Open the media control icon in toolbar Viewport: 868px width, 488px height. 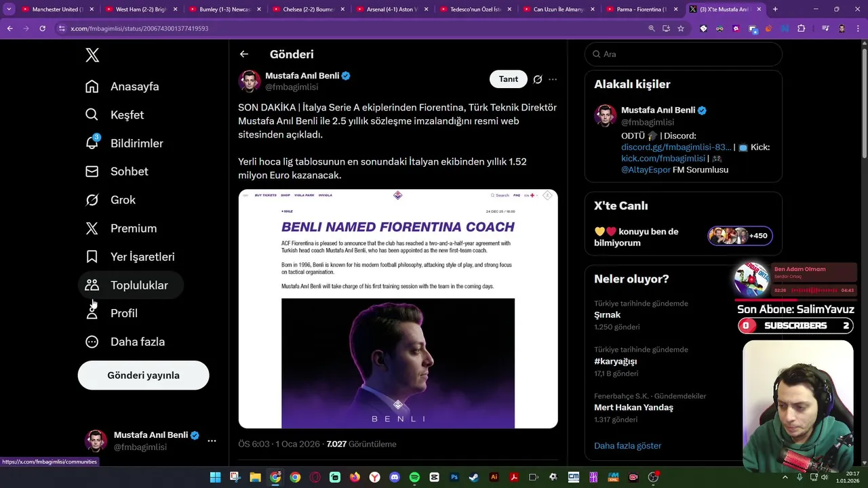825,28
